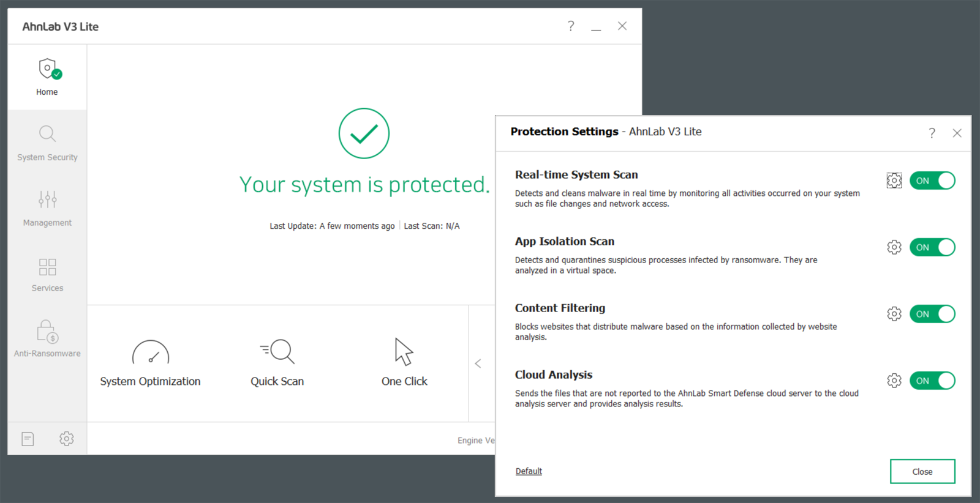Open help in AhnLab V3 Lite main window

[x=571, y=26]
